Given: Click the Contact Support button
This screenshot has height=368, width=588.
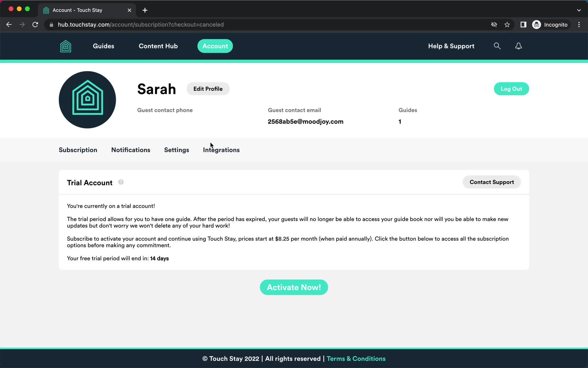Looking at the screenshot, I should (492, 182).
